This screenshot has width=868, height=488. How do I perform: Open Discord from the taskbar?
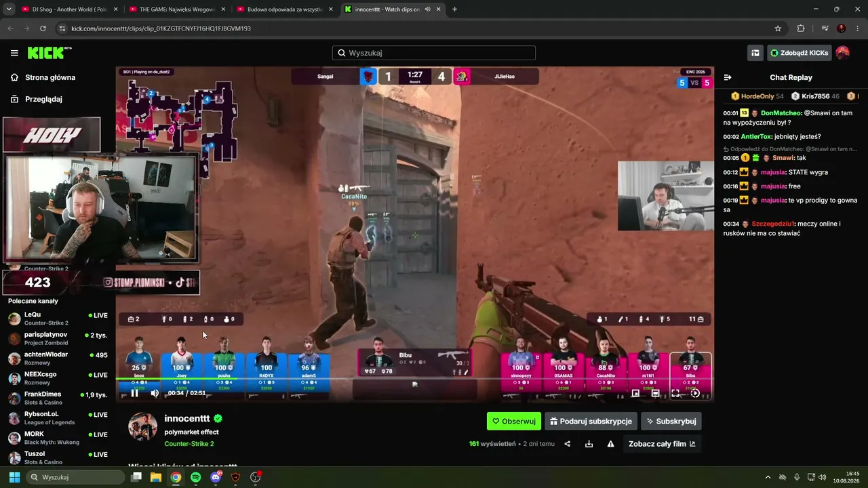pos(216,477)
